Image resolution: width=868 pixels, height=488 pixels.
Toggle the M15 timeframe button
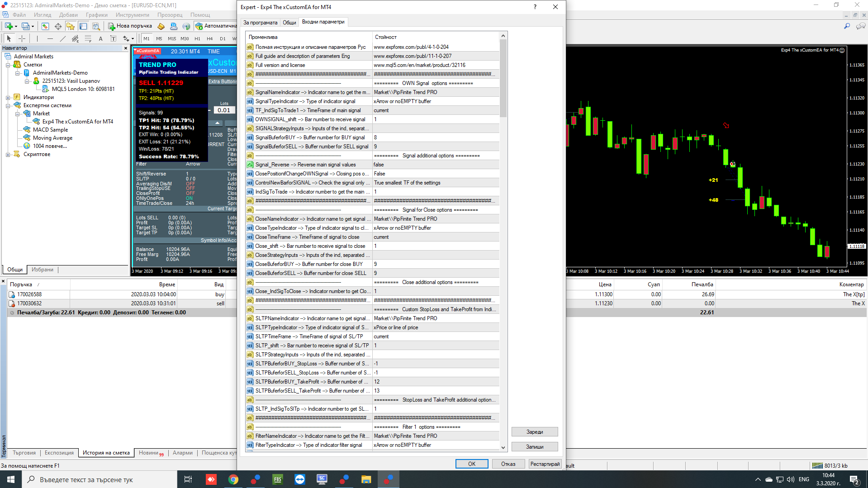(172, 38)
